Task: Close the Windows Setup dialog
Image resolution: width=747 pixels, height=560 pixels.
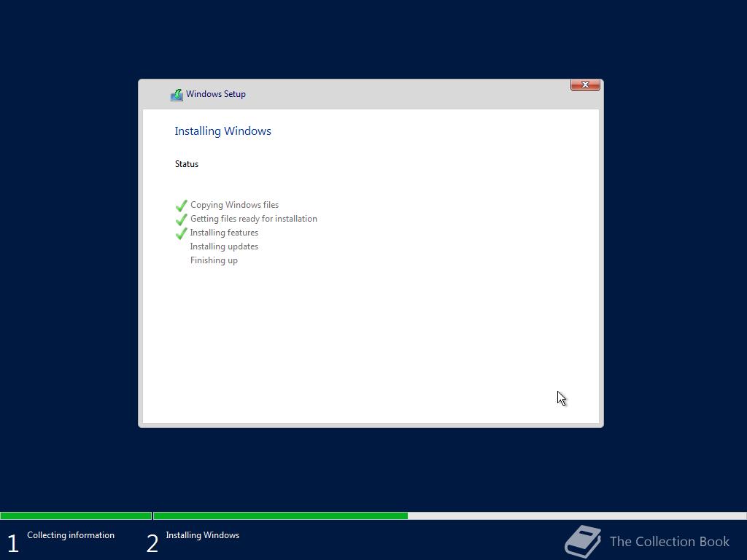Action: (585, 85)
